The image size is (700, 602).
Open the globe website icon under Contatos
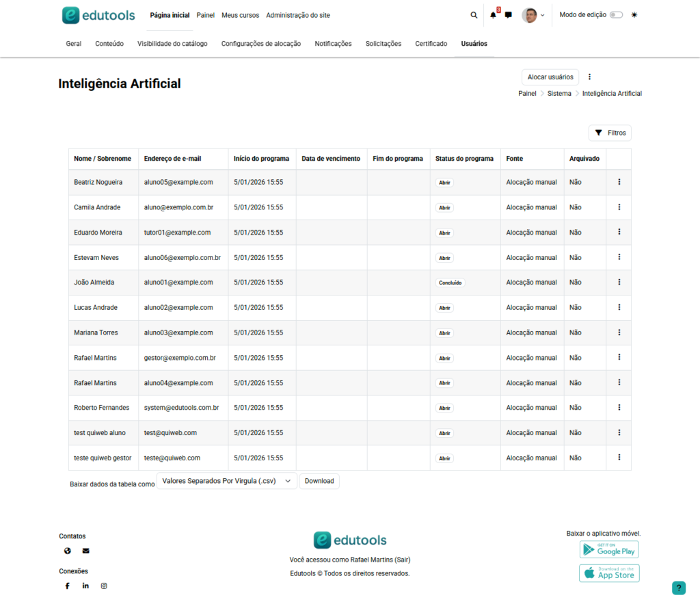click(x=67, y=551)
